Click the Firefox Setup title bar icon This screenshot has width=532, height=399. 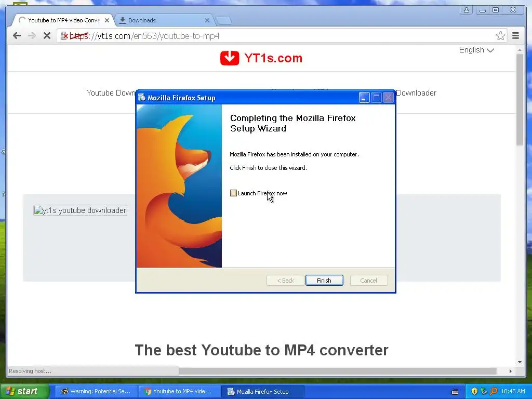[141, 98]
